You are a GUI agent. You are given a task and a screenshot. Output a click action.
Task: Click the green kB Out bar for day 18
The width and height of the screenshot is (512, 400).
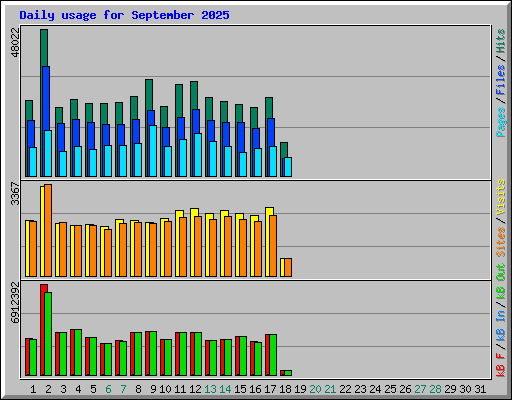coord(288,373)
